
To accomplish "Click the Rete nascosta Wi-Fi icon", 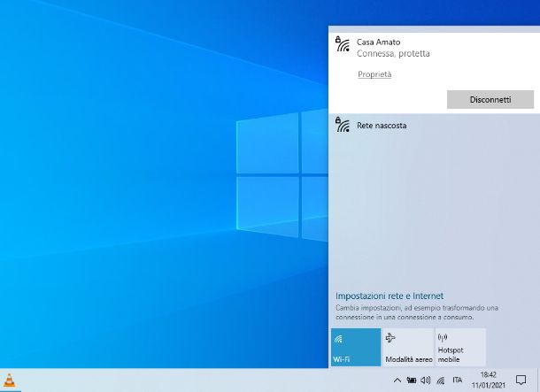I will [x=343, y=126].
